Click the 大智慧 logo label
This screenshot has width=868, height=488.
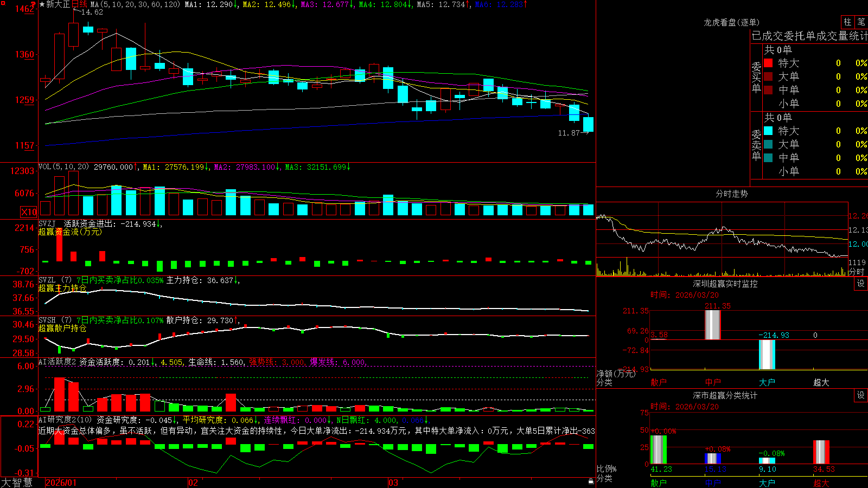tap(17, 483)
